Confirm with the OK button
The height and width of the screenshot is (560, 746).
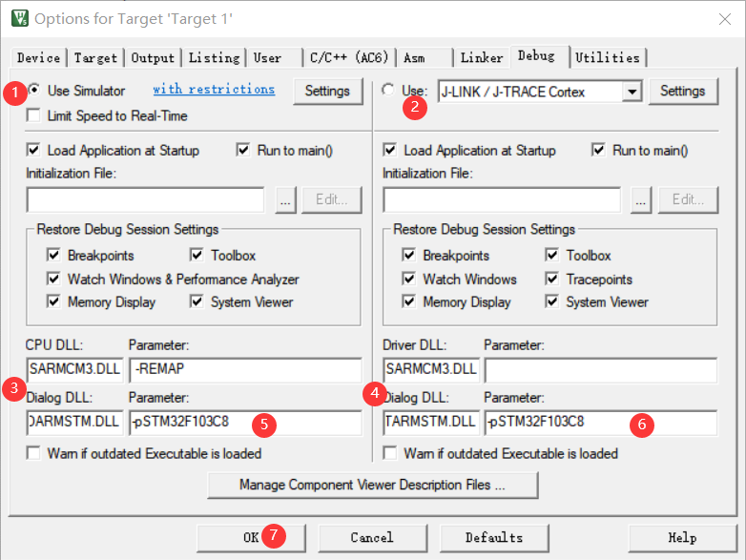click(x=251, y=538)
